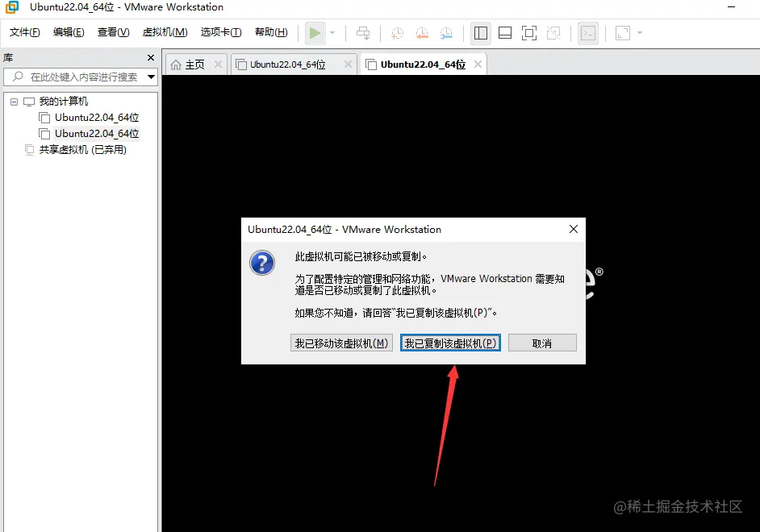Click the magnifier icon in library search
Screen dimensions: 760x532
(18, 77)
